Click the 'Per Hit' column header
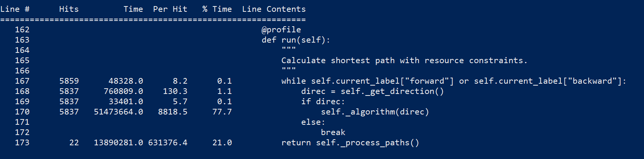 point(170,9)
